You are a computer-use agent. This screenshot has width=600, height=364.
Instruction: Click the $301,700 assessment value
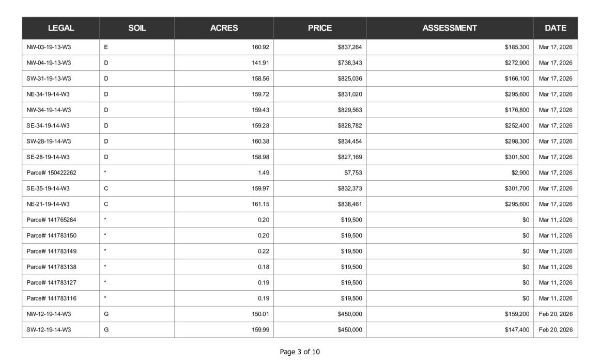517,188
